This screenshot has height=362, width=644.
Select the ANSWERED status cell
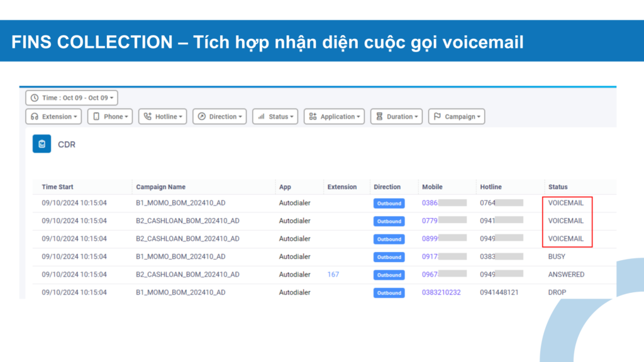(566, 275)
